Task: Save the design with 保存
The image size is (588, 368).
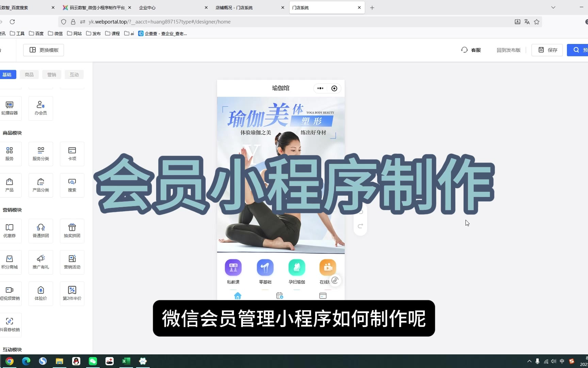Action: pos(547,50)
